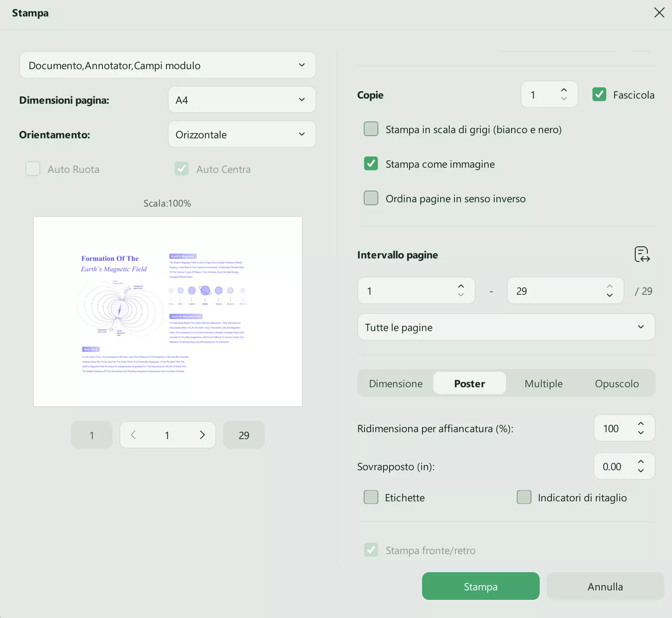Viewport: 672px width, 618px height.
Task: Expand the Tutte le pagine dropdown
Action: [x=506, y=327]
